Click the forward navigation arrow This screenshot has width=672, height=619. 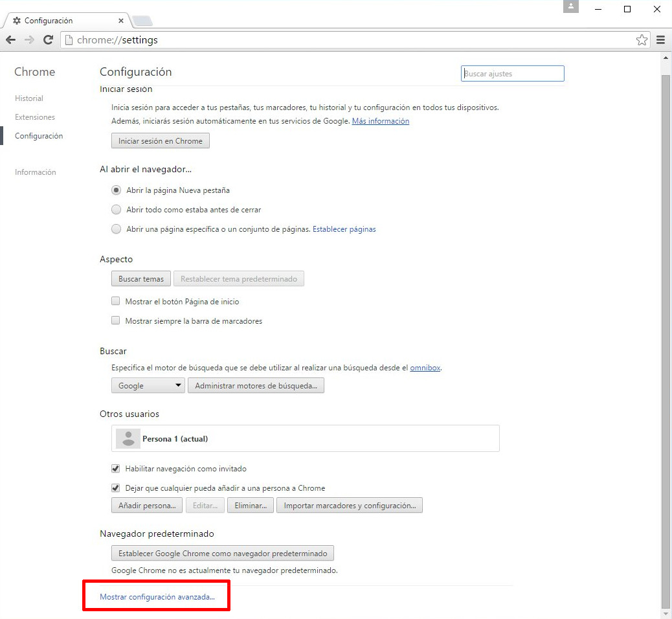click(29, 40)
